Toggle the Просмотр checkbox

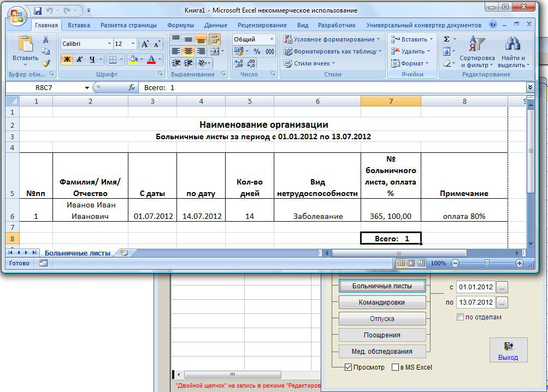348,367
